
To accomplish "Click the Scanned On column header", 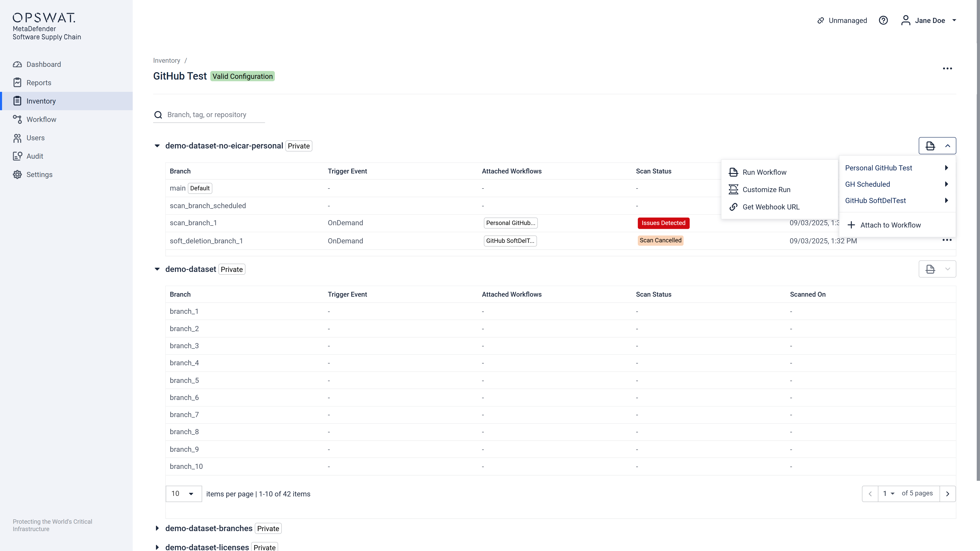I will 808,294.
